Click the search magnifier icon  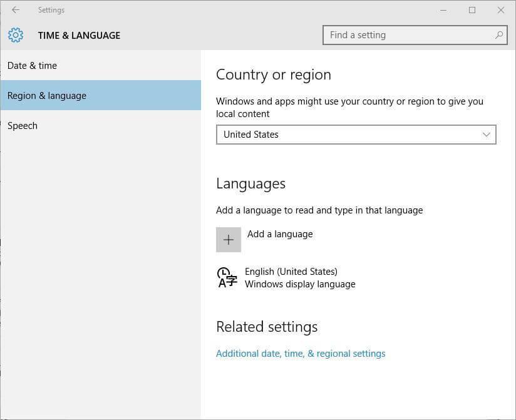pyautogui.click(x=499, y=35)
